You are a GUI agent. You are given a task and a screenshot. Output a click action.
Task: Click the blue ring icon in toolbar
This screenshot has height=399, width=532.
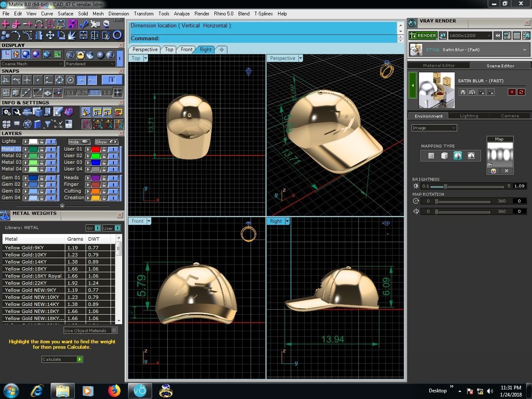pos(117,35)
